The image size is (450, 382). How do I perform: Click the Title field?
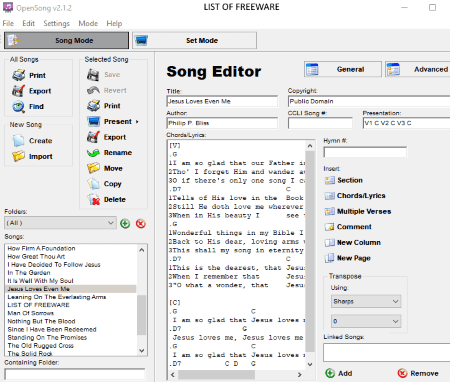(x=222, y=101)
